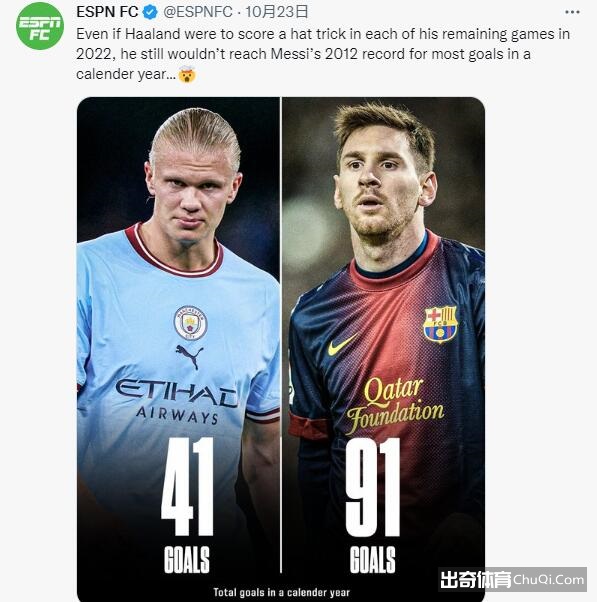Screen dimensions: 597x602
Task: Open the 10月23日 tweet timestamp
Action: 276,12
